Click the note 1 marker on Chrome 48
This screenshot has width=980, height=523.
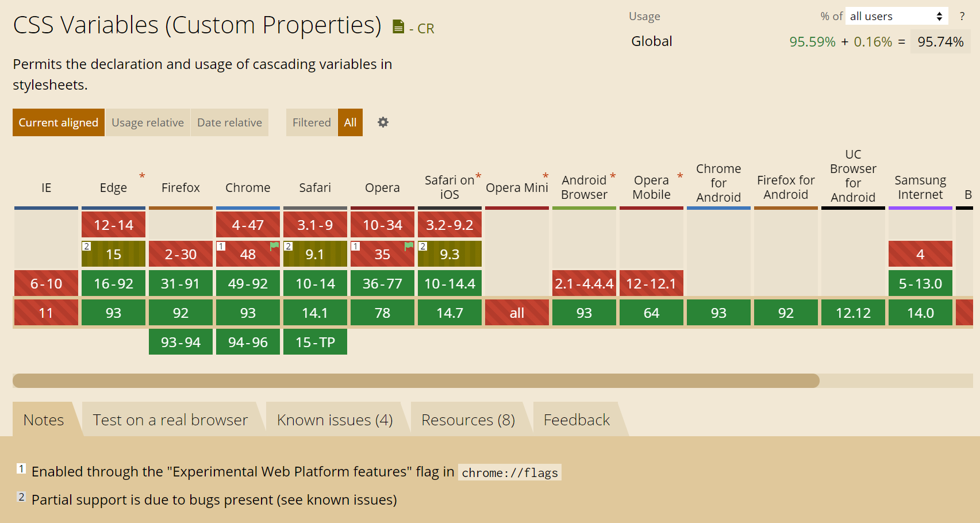221,246
